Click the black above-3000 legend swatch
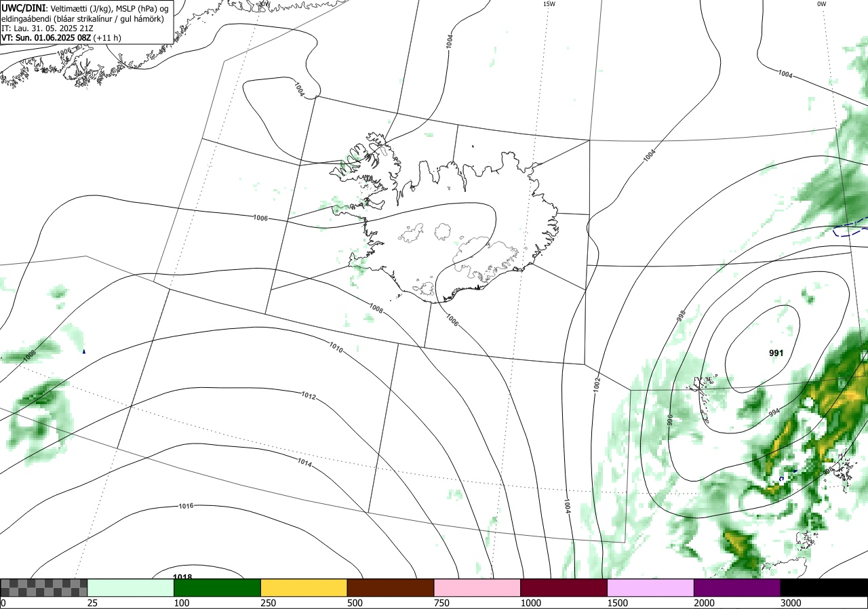This screenshot has height=609, width=868. pyautogui.click(x=824, y=587)
